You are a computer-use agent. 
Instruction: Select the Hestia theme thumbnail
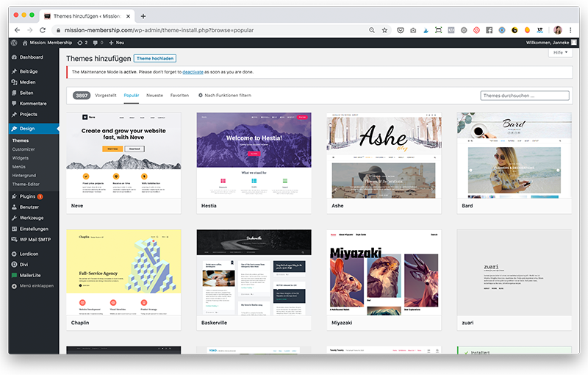pyautogui.click(x=254, y=155)
